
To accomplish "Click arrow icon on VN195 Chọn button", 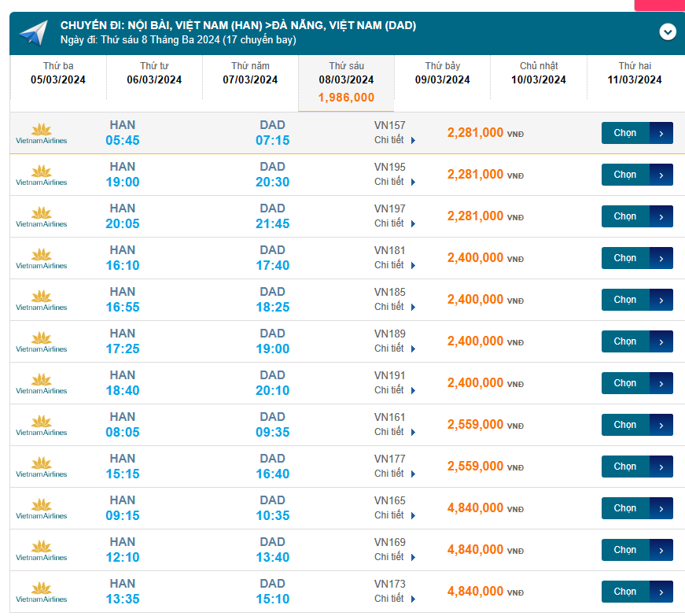I will click(661, 175).
